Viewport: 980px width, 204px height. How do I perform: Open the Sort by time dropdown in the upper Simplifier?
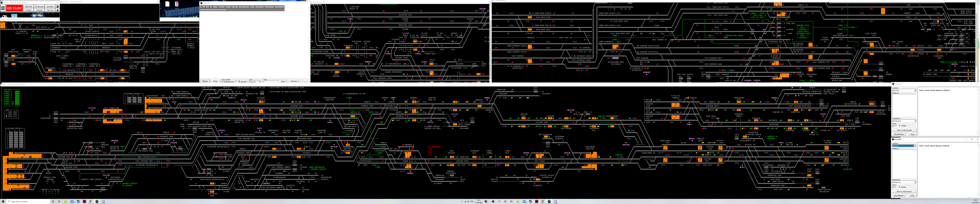(x=904, y=121)
